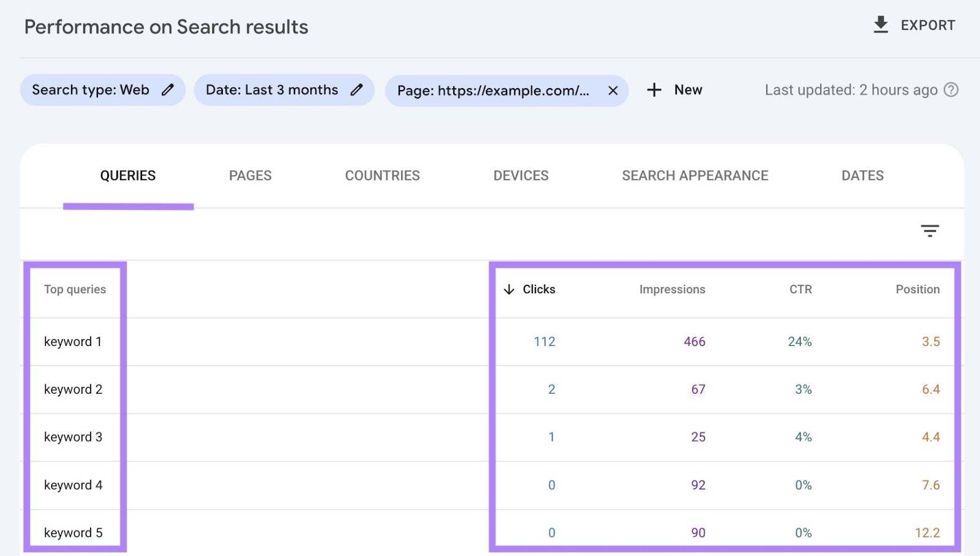Open the help question-mark icon near Last updated

pos(951,90)
